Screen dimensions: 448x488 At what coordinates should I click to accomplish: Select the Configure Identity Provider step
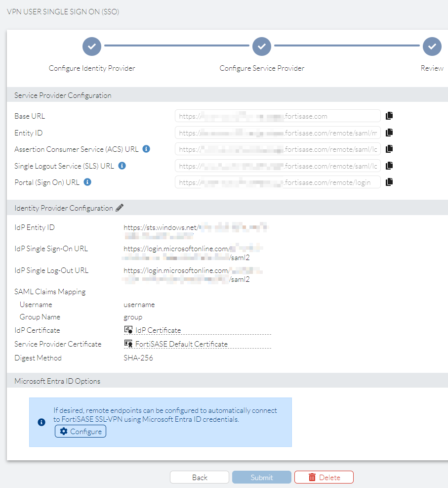click(x=91, y=46)
